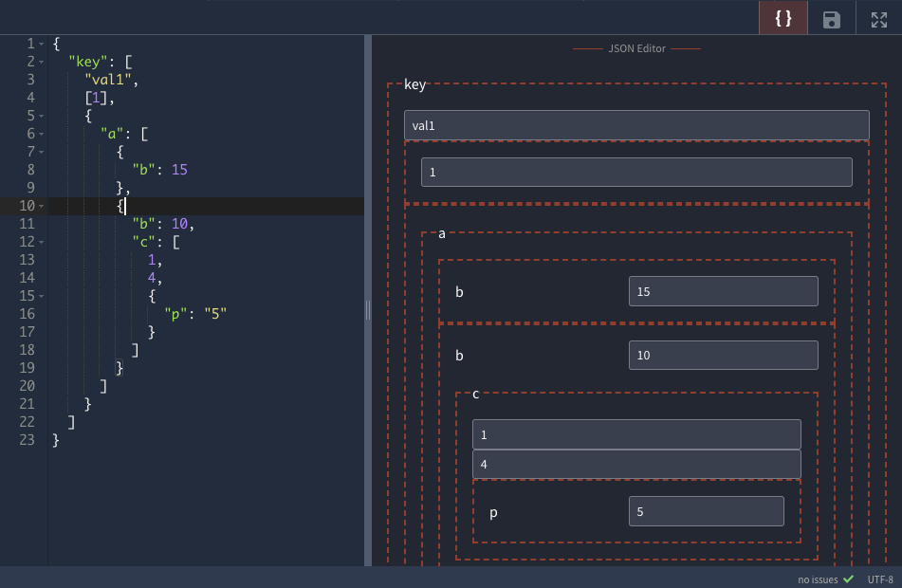Click "c" key on line 12
This screenshot has width=902, height=588.
[144, 242]
